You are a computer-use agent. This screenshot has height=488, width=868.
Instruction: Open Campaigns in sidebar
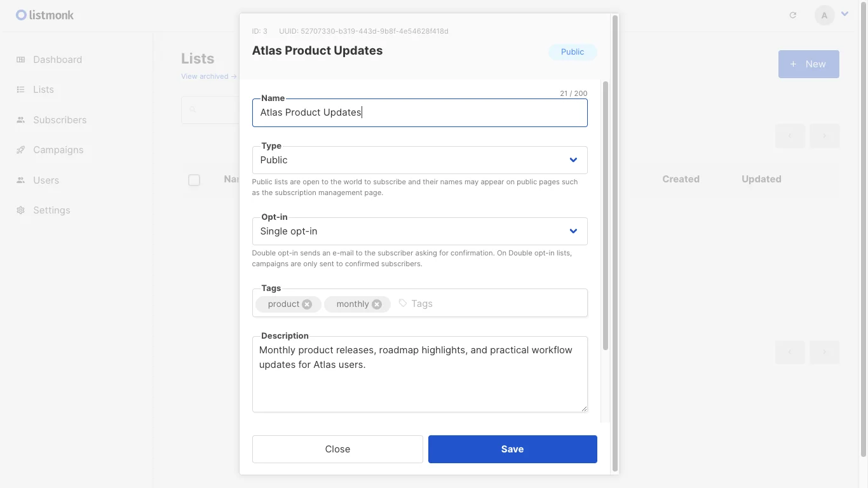(x=50, y=150)
